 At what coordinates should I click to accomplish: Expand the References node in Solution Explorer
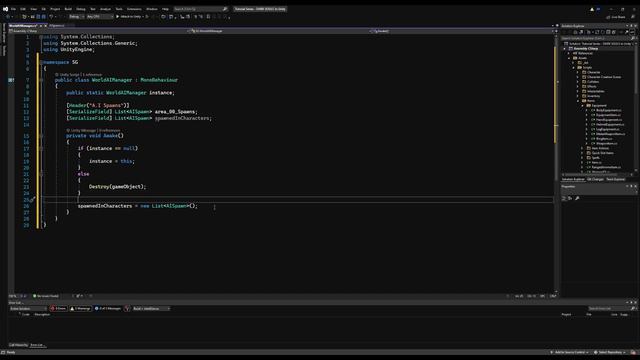click(569, 53)
